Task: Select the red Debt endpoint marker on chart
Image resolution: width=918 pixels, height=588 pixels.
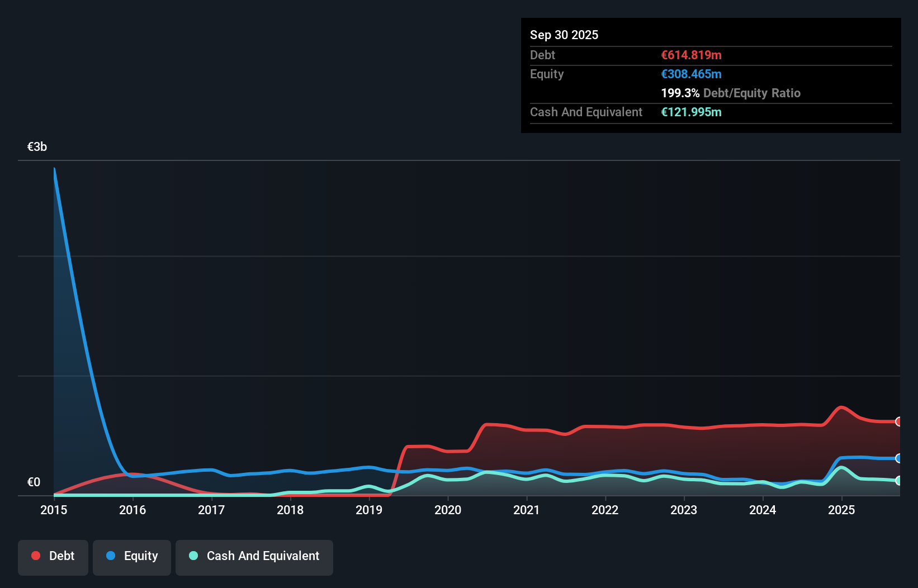Action: [x=898, y=421]
